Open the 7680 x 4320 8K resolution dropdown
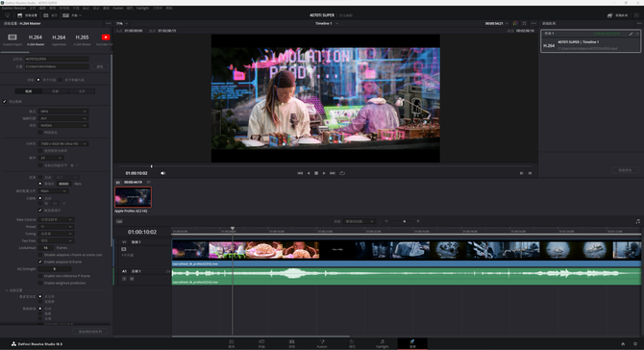 coord(63,144)
